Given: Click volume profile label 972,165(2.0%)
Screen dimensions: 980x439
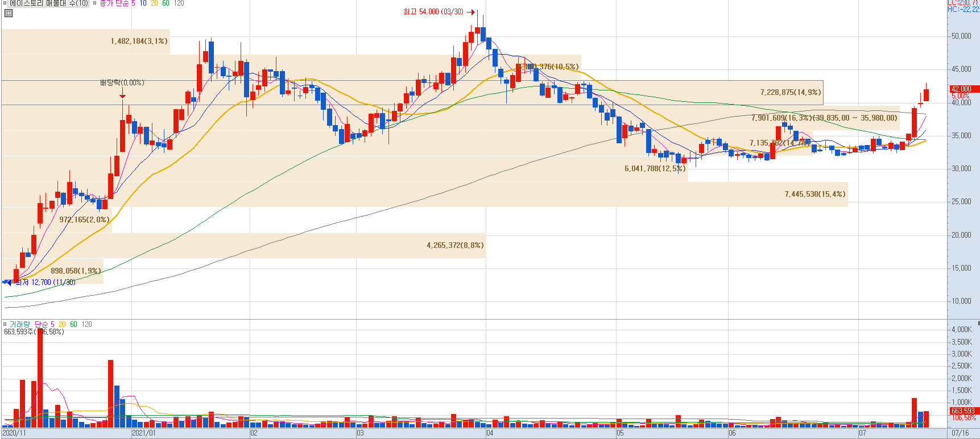Looking at the screenshot, I should pyautogui.click(x=84, y=219).
